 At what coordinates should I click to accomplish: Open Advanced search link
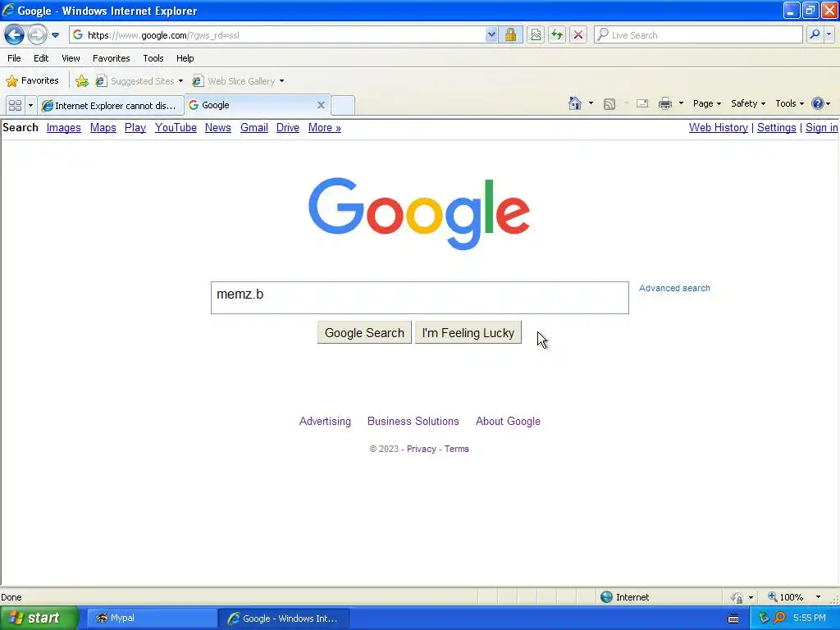tap(674, 288)
